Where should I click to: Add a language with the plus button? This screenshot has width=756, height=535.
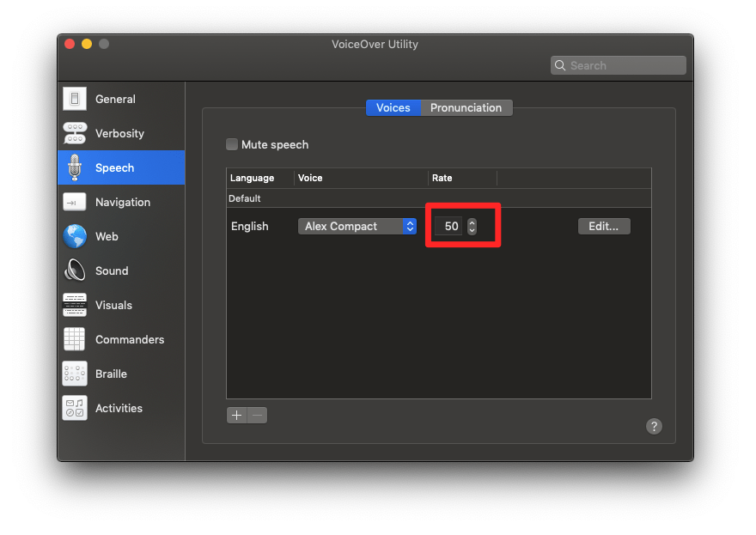coord(237,415)
